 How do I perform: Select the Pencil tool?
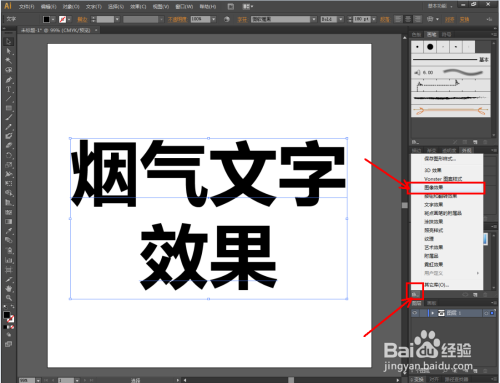9,127
